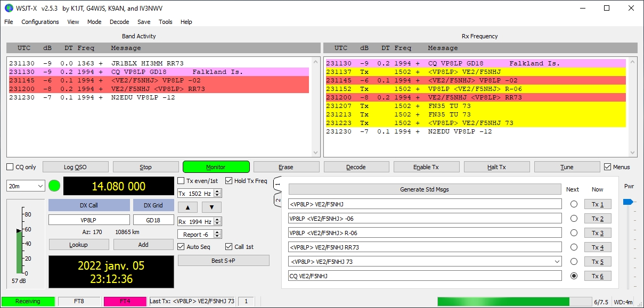Open the Save menu
This screenshot has width=644, height=308.
pos(144,22)
